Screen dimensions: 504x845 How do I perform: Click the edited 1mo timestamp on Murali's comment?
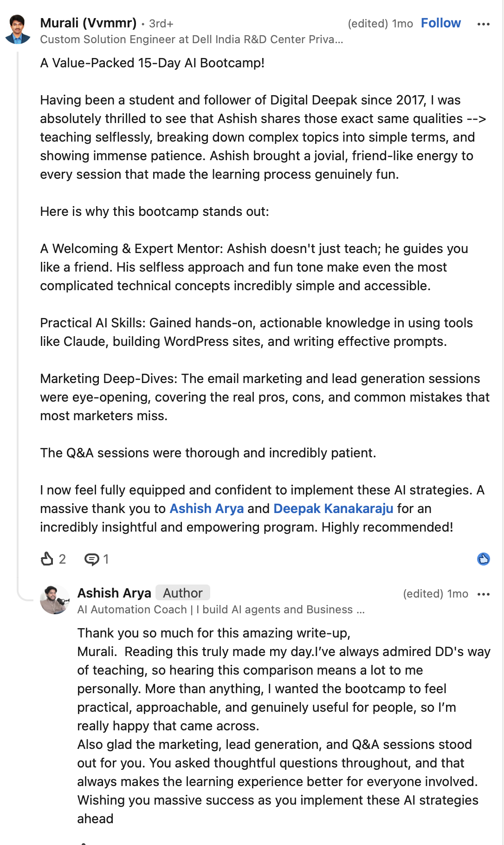pyautogui.click(x=381, y=24)
